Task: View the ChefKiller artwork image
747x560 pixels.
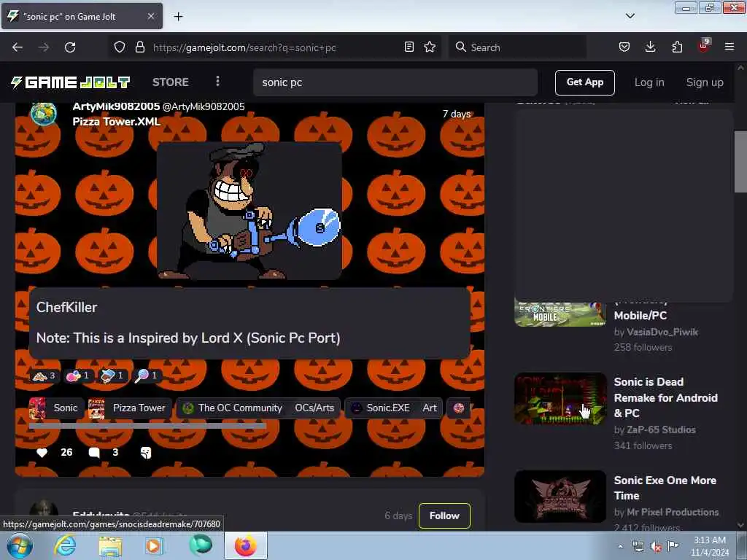Action: click(x=249, y=211)
